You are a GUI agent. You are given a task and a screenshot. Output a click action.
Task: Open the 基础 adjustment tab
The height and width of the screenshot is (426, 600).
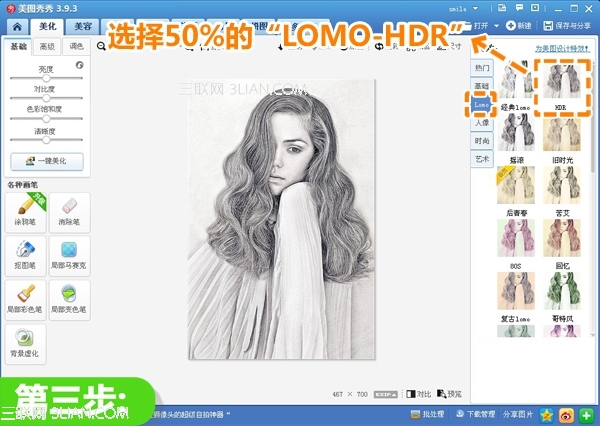(x=18, y=47)
